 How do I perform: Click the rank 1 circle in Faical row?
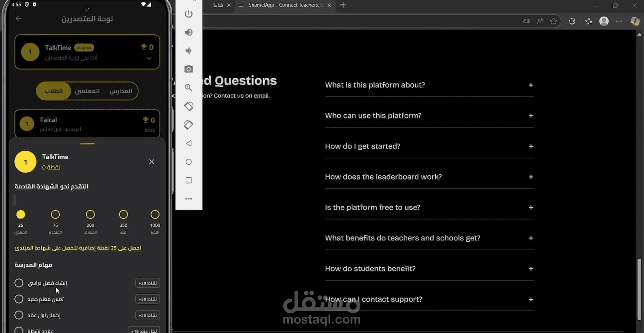click(x=27, y=123)
